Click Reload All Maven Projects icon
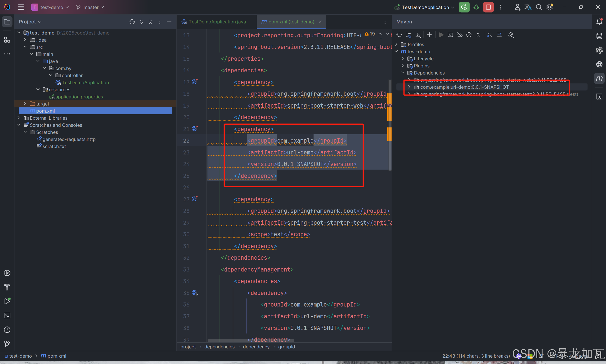606x364 pixels. click(399, 35)
